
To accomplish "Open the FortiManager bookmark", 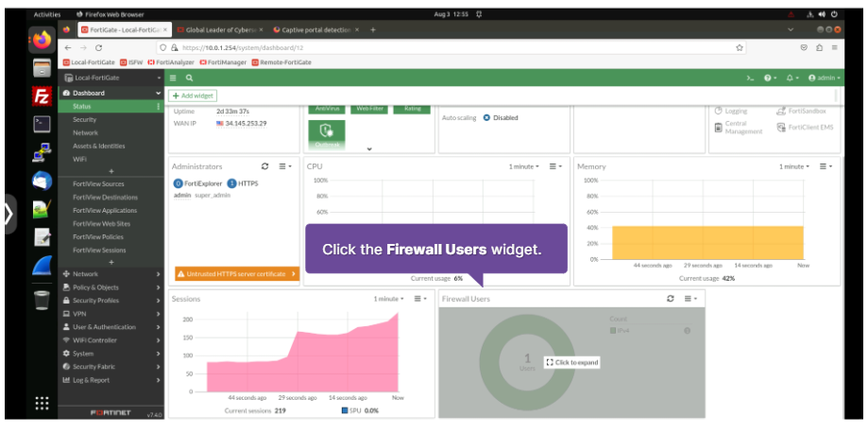I will 223,62.
